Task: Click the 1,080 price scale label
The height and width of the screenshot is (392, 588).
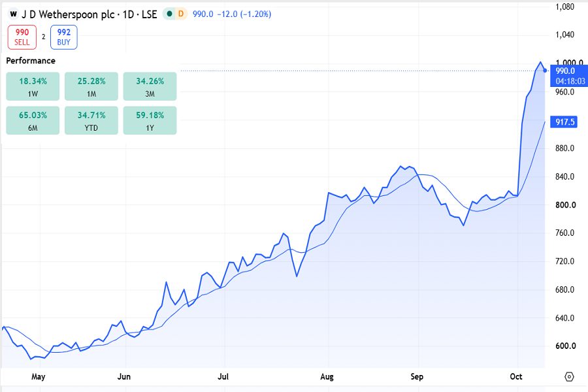Action: pyautogui.click(x=564, y=7)
